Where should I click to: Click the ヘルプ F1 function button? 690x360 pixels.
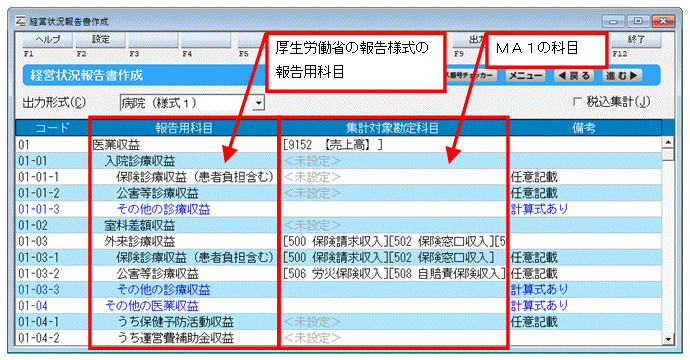tap(48, 40)
